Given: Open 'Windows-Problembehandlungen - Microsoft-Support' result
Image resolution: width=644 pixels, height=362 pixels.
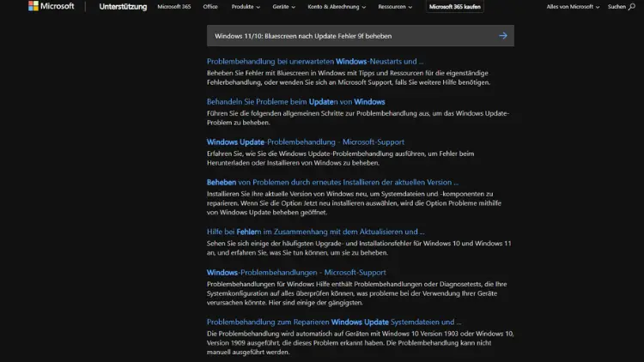Looking at the screenshot, I should [296, 272].
